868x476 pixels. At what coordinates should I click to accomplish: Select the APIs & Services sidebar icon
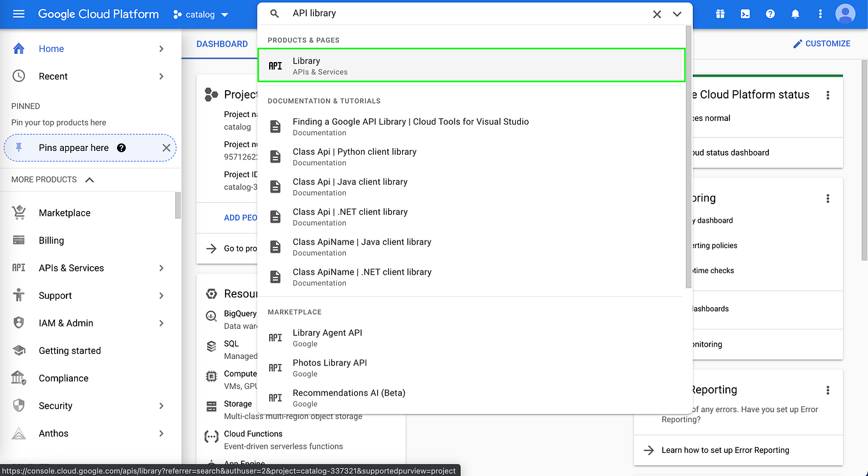pyautogui.click(x=19, y=267)
